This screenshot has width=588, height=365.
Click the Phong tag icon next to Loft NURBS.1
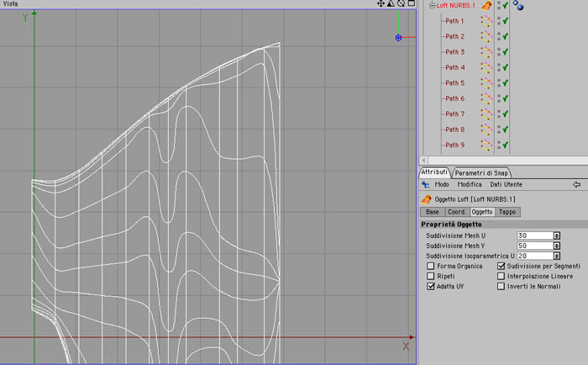518,5
